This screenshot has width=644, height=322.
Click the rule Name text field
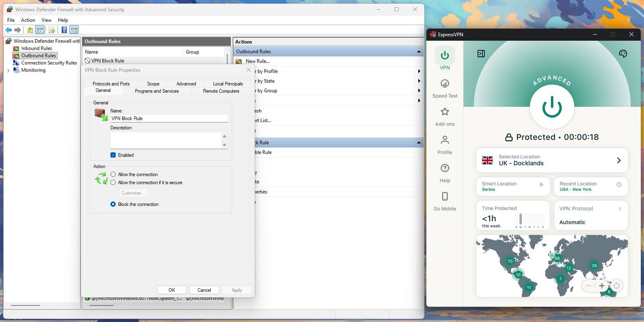[169, 118]
